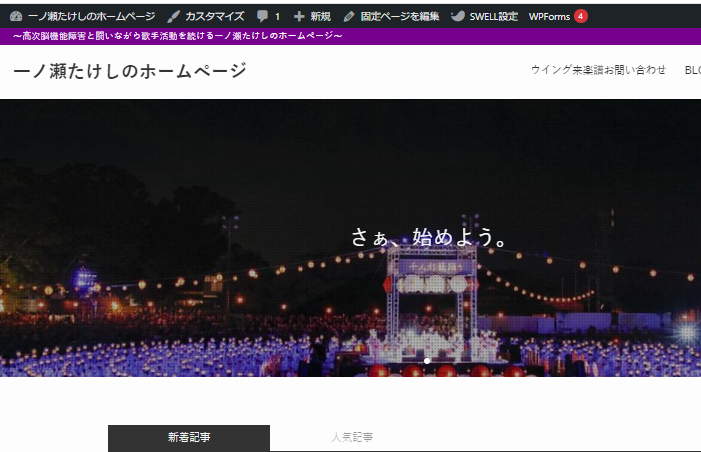Click the plus icon for 新規
Viewport: 701px width, 452px height.
coord(299,16)
